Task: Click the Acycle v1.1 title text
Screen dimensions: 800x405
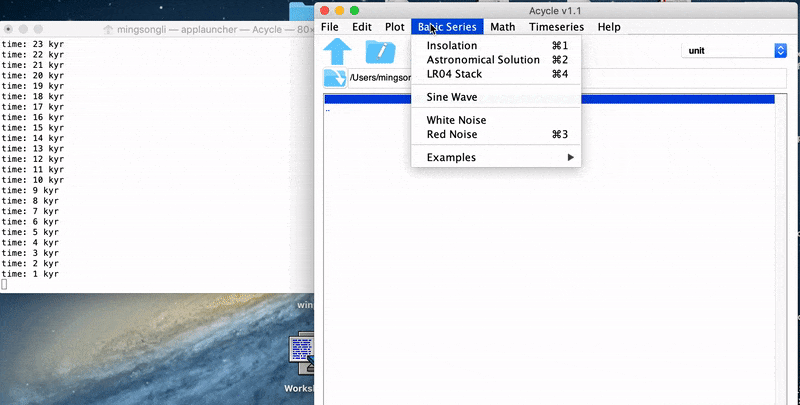Action: tap(556, 11)
